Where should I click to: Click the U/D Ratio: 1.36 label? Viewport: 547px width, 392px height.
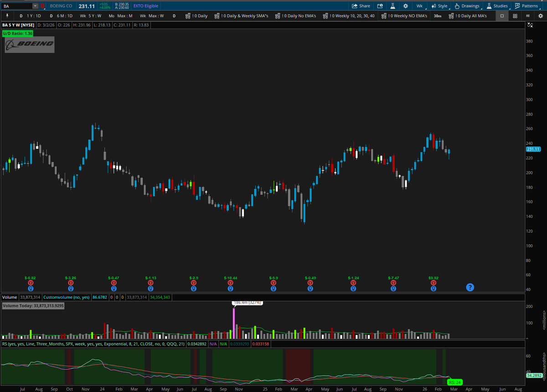tap(17, 33)
